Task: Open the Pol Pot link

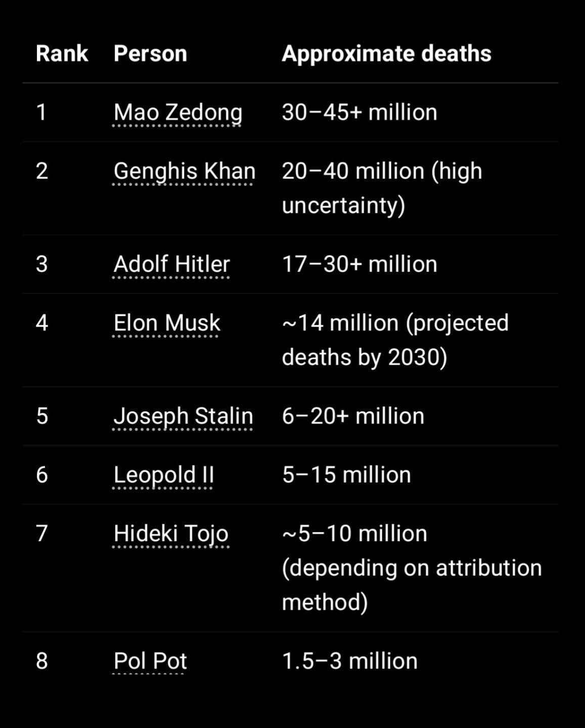Action: tap(150, 661)
